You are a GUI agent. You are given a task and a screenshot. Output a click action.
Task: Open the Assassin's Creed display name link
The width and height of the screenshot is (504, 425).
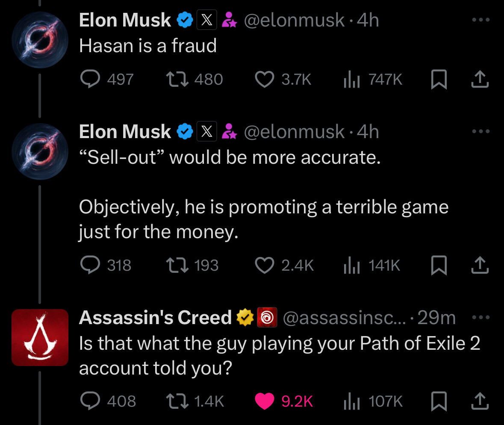155,318
